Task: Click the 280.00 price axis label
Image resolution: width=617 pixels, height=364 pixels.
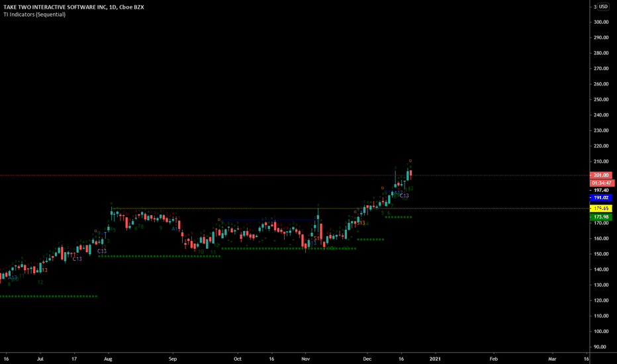Action: tap(601, 53)
